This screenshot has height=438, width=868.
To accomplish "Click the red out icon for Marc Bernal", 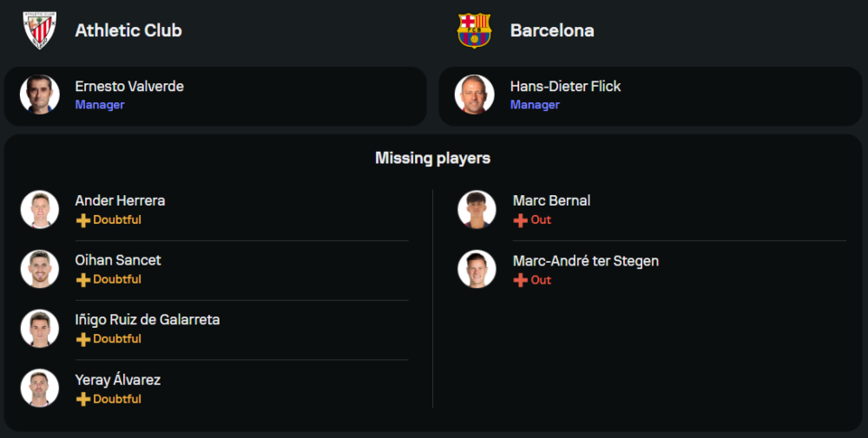I will click(x=521, y=220).
